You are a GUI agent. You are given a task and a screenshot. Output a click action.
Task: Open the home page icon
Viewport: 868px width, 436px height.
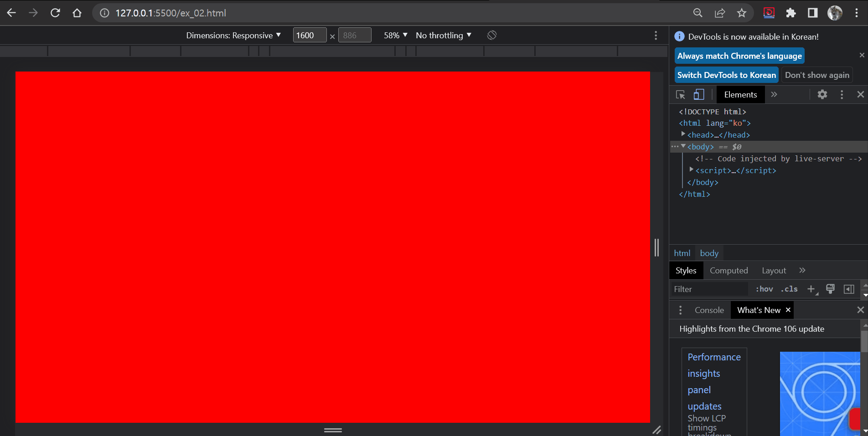pyautogui.click(x=77, y=13)
